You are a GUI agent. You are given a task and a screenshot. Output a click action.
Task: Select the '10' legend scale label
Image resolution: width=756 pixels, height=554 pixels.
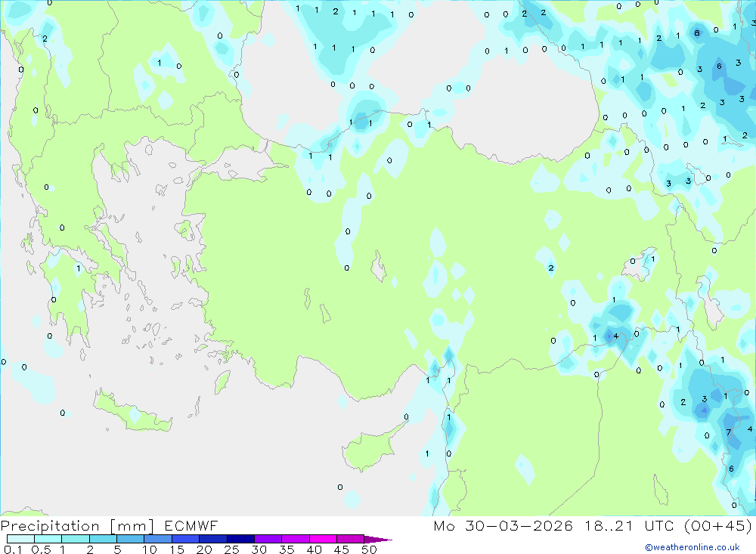point(150,549)
